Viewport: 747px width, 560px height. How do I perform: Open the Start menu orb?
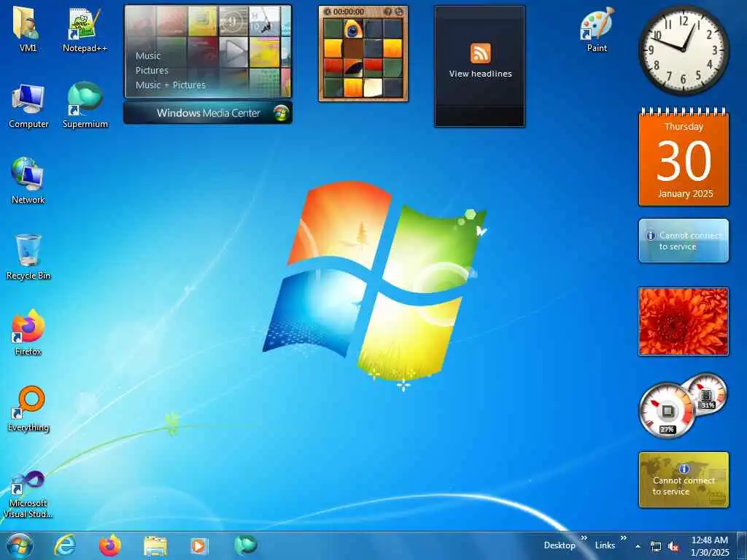coord(20,546)
